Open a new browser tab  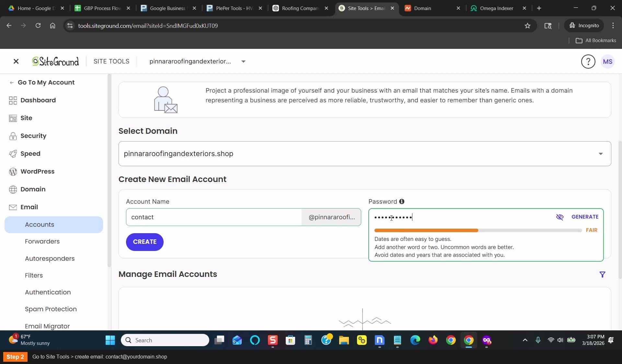coord(539,8)
